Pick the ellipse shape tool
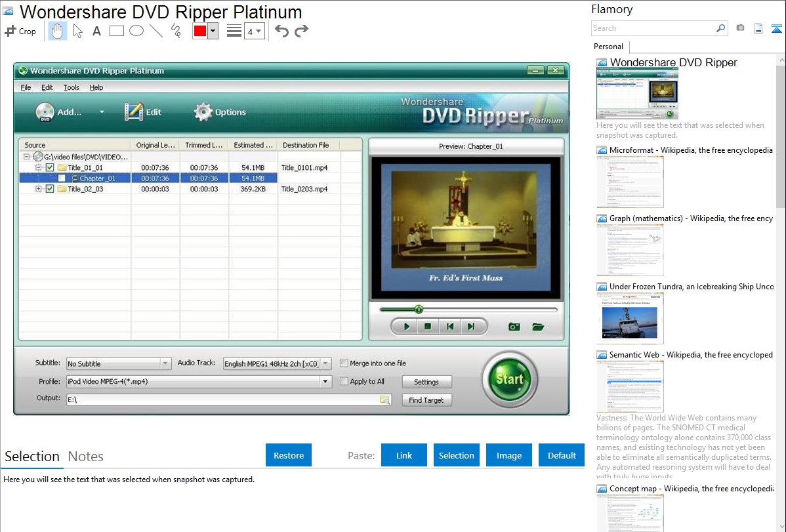786x532 pixels. (x=136, y=31)
